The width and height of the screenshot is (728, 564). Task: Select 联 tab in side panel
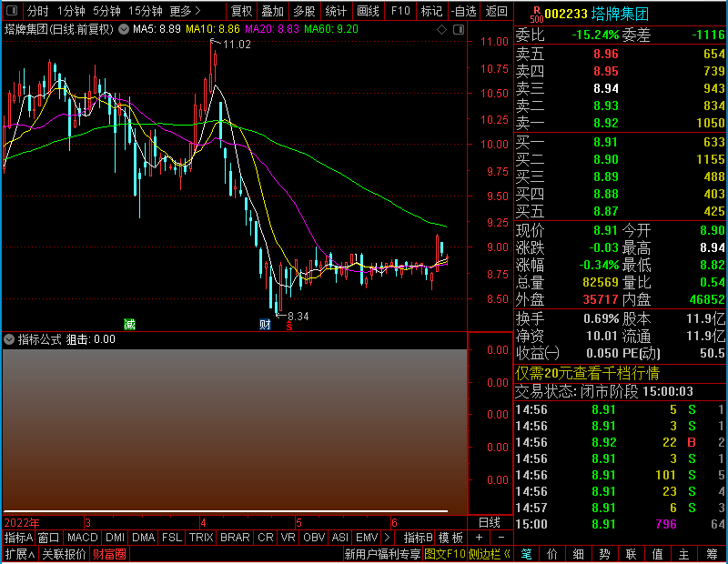(x=631, y=554)
